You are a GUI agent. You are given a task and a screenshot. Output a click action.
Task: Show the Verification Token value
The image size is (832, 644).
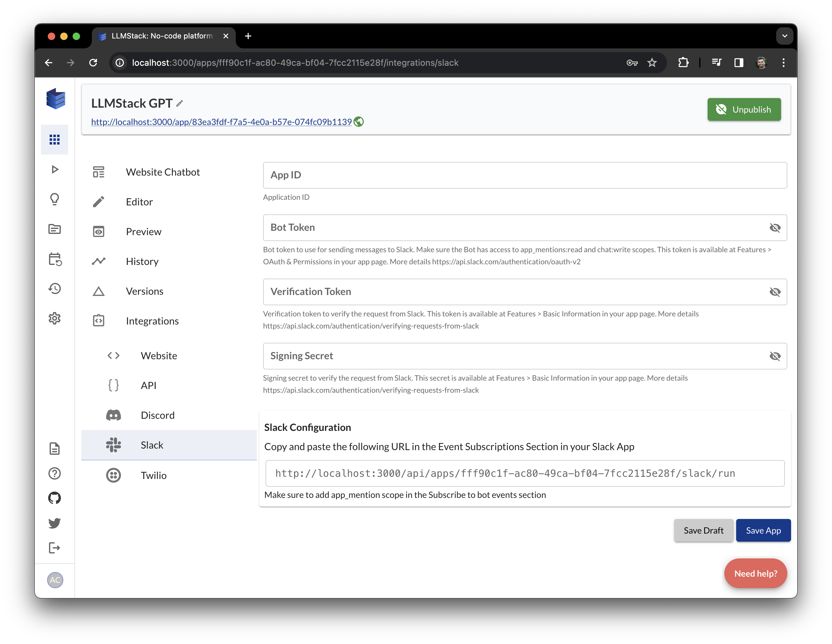775,292
